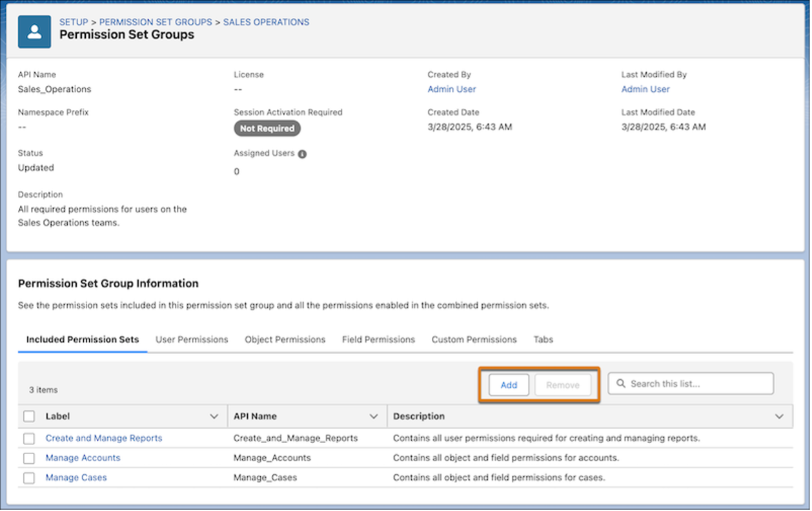Click the search magnifier icon

pyautogui.click(x=621, y=384)
